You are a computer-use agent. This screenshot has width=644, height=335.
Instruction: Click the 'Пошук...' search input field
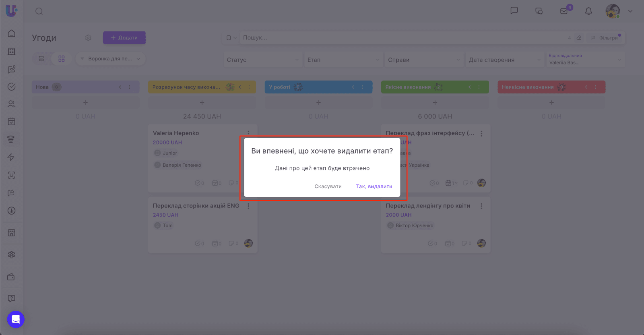402,38
